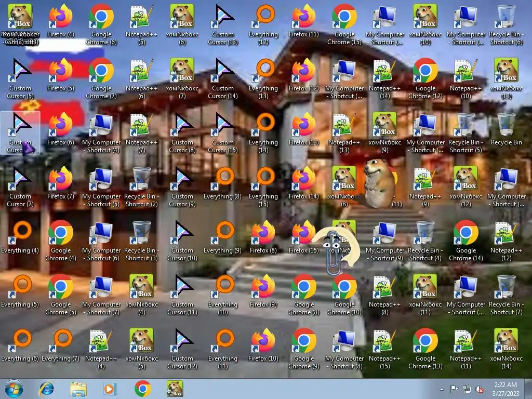Select the Firefox (12) icon
The image size is (532, 399).
coord(303,75)
